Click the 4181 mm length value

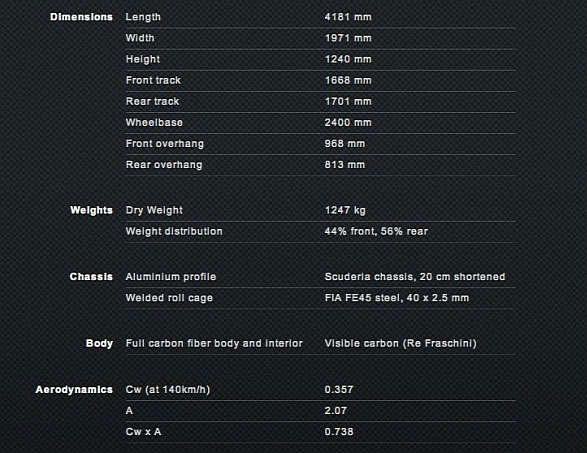pos(348,17)
